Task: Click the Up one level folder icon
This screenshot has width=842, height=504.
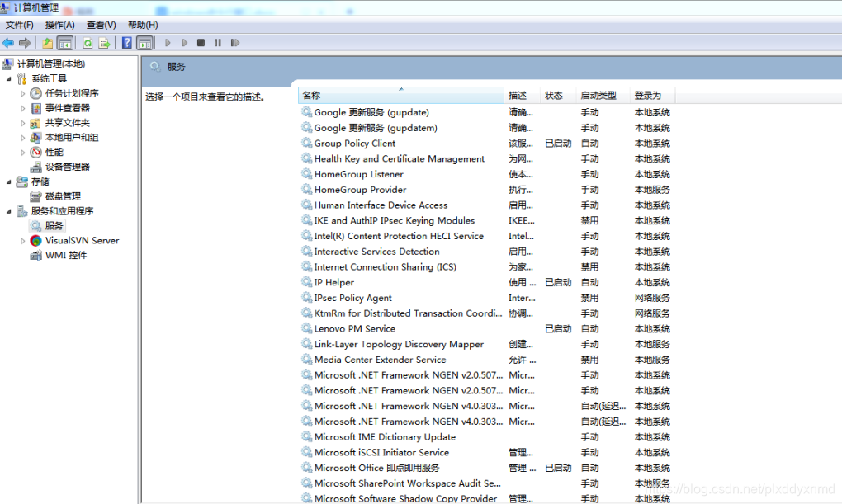Action: tap(48, 43)
